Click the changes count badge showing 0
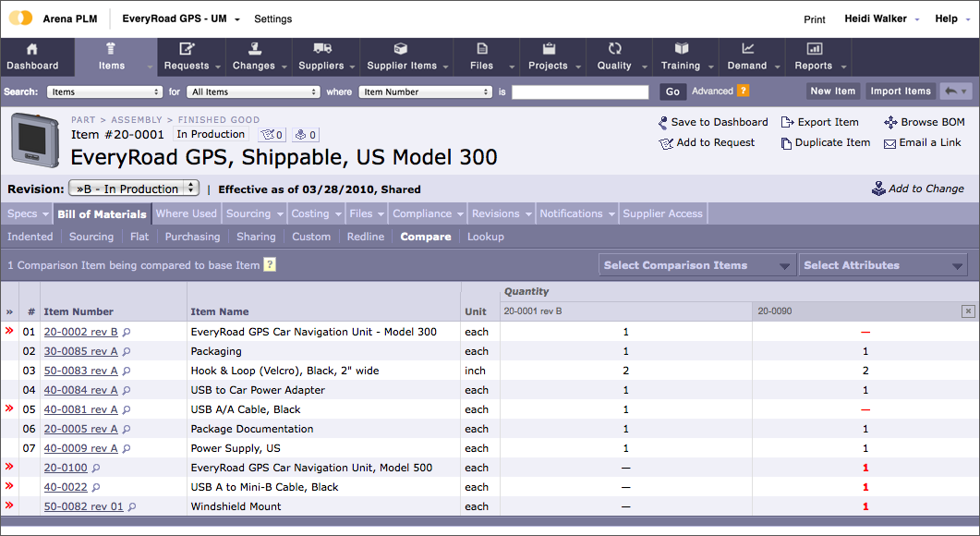Image resolution: width=980 pixels, height=536 pixels. click(306, 135)
